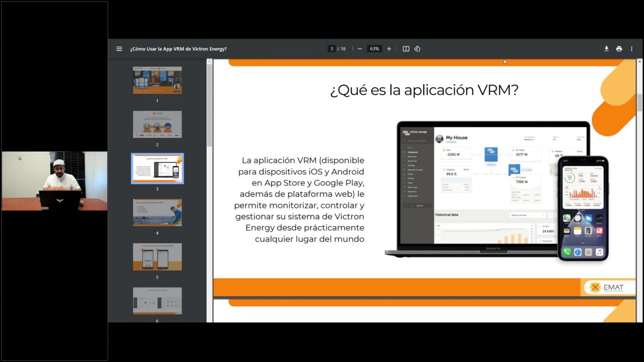The width and height of the screenshot is (644, 362).
Task: Zoom out of the document
Action: [359, 49]
